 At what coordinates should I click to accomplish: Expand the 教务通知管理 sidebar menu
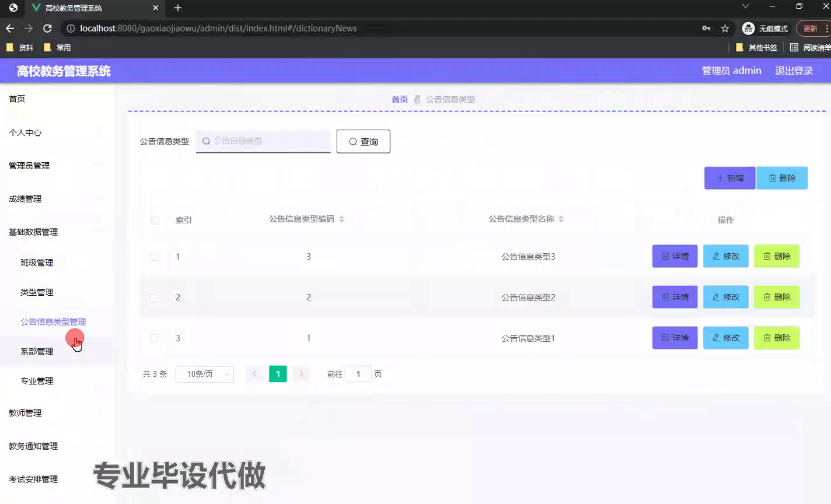[56, 446]
